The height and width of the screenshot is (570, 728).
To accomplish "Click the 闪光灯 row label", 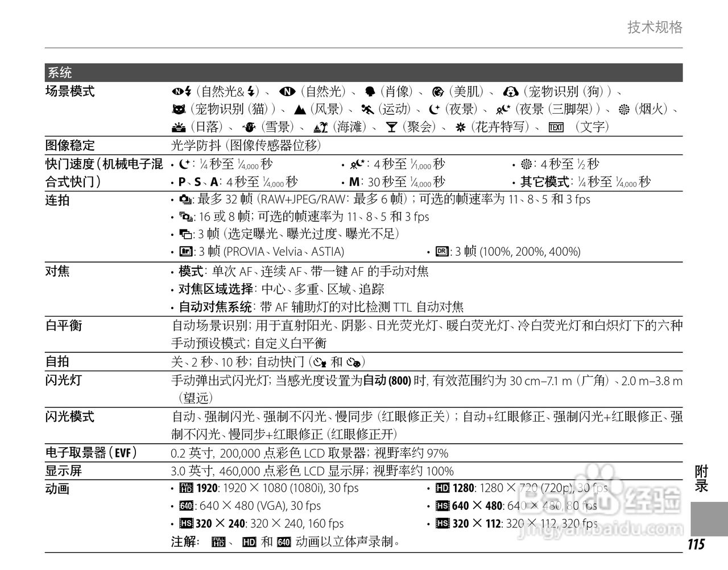I will click(x=64, y=380).
